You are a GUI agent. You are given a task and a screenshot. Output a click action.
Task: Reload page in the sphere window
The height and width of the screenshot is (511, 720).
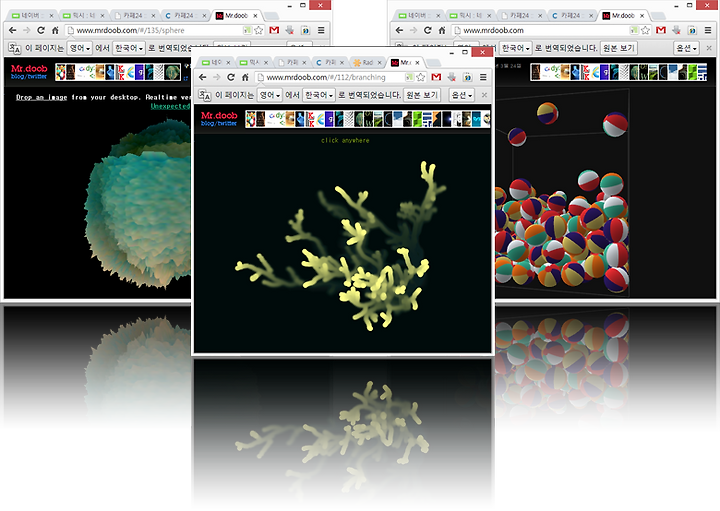coord(41,30)
